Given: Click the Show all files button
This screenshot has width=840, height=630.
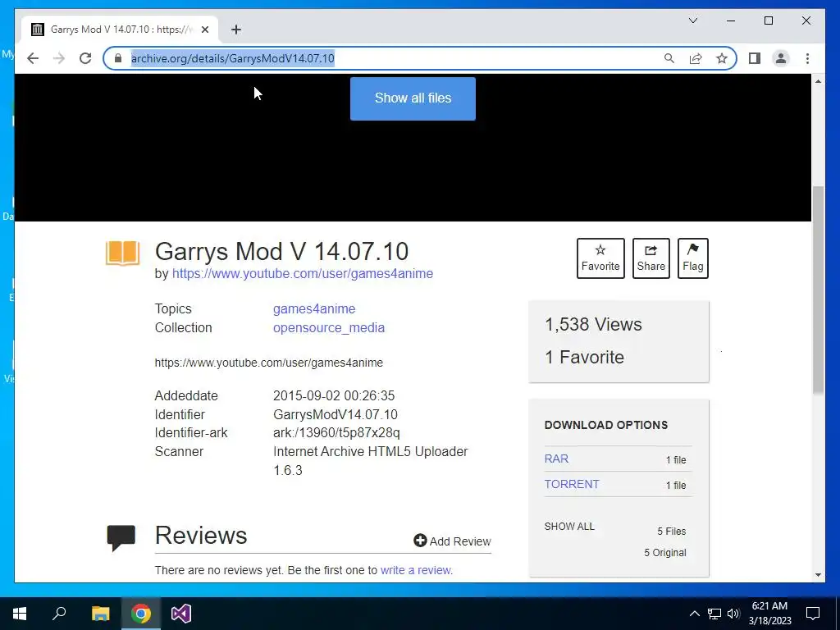Looking at the screenshot, I should click(x=413, y=98).
